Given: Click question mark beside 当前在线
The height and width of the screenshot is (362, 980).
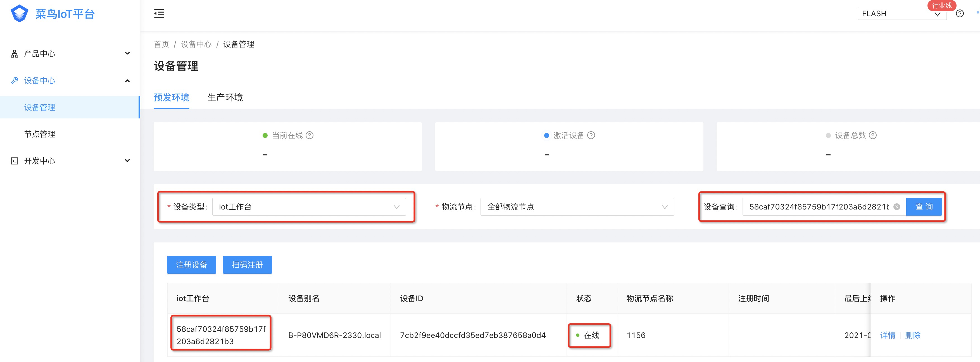Looking at the screenshot, I should click(x=310, y=135).
